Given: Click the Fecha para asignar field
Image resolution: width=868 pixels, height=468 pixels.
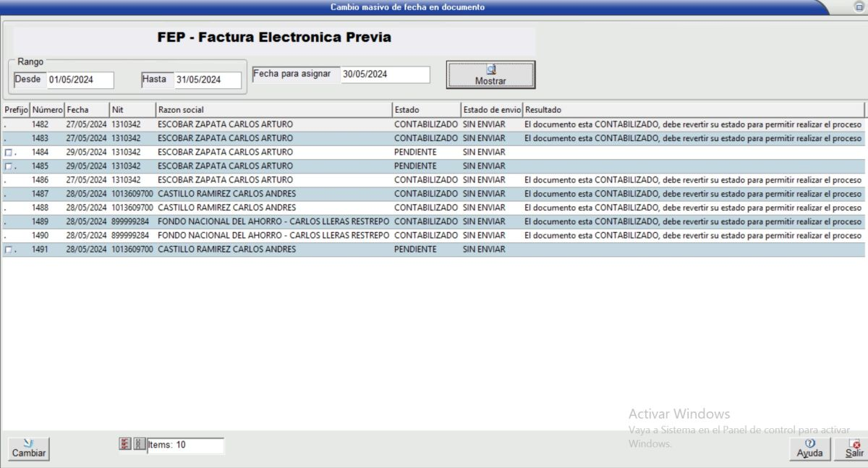Looking at the screenshot, I should 385,75.
